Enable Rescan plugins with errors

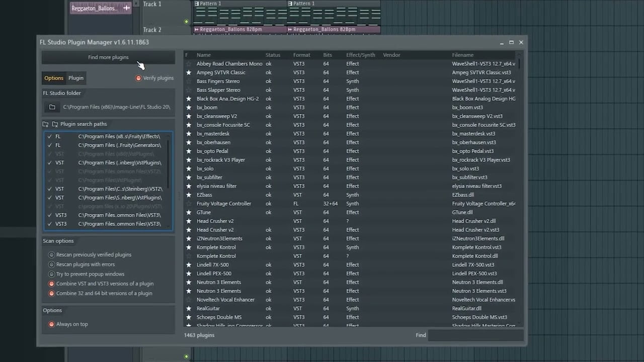51,264
